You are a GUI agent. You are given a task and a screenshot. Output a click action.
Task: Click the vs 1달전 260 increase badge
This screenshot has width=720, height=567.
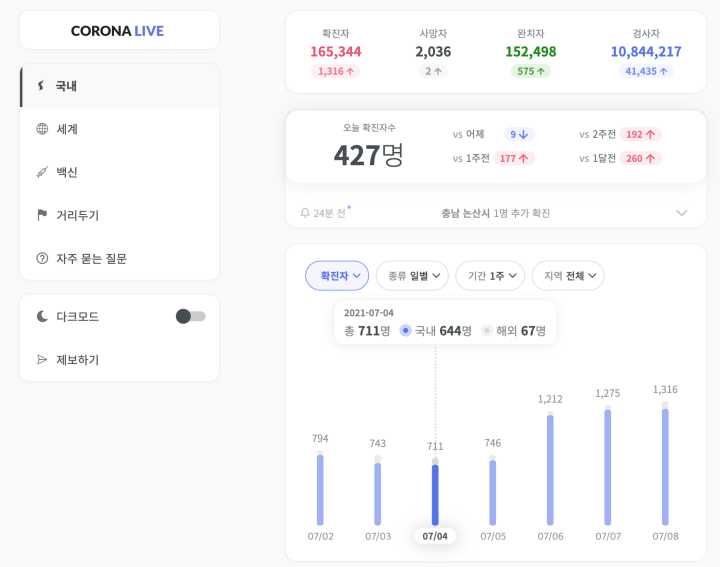tap(640, 158)
